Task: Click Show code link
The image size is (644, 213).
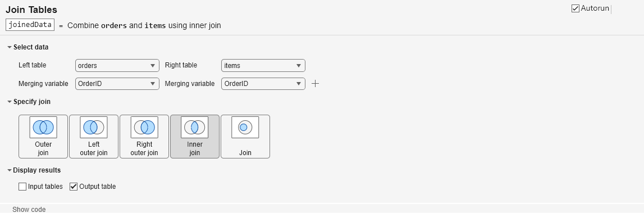Action: [29, 209]
